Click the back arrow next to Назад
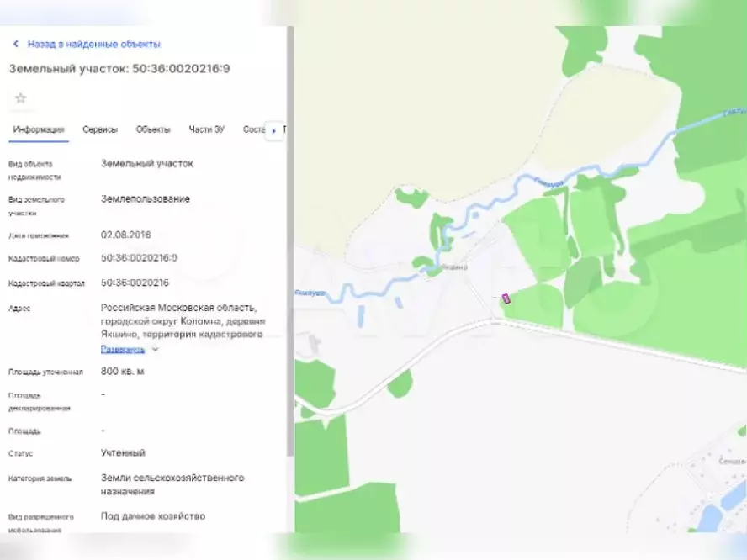The width and height of the screenshot is (747, 560). [x=16, y=44]
